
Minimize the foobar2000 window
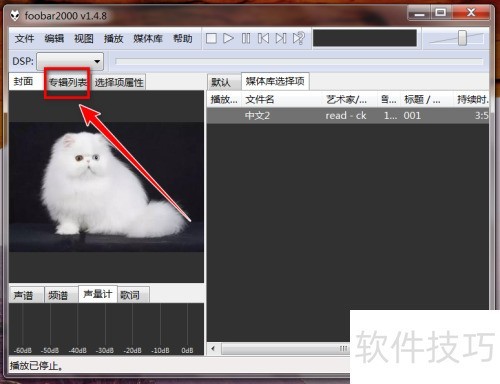point(419,13)
